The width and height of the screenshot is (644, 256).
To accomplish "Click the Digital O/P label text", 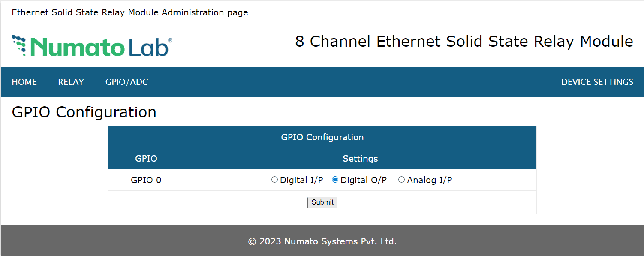I will click(364, 180).
